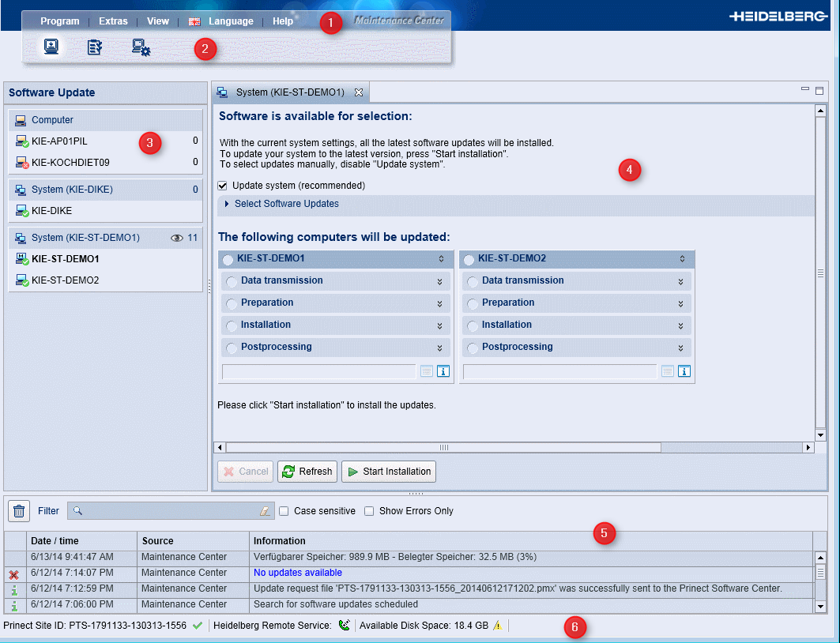Select KIE-ST-DEMO2 in the Software Update tree
This screenshot has width=840, height=643.
106,280
